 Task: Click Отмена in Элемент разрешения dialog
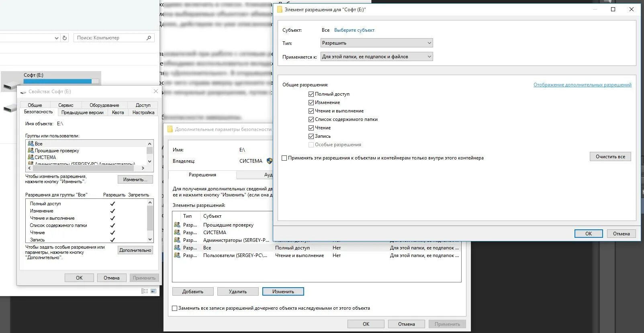tap(622, 233)
